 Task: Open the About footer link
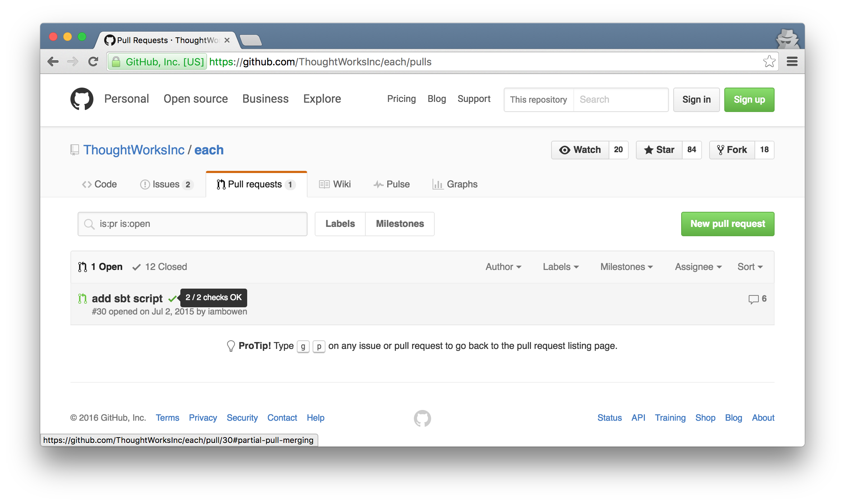click(763, 418)
